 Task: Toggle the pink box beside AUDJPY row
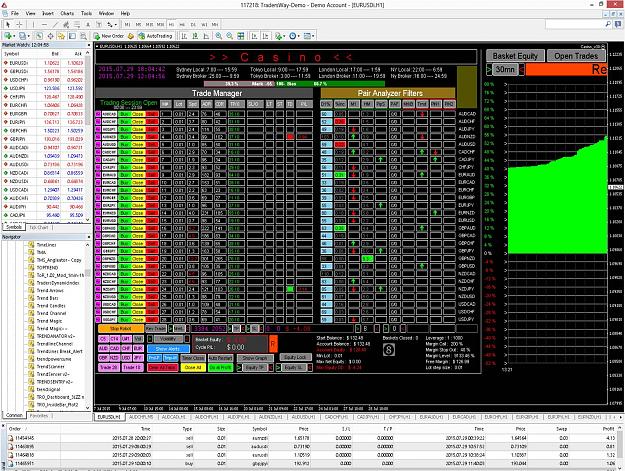pos(98,129)
